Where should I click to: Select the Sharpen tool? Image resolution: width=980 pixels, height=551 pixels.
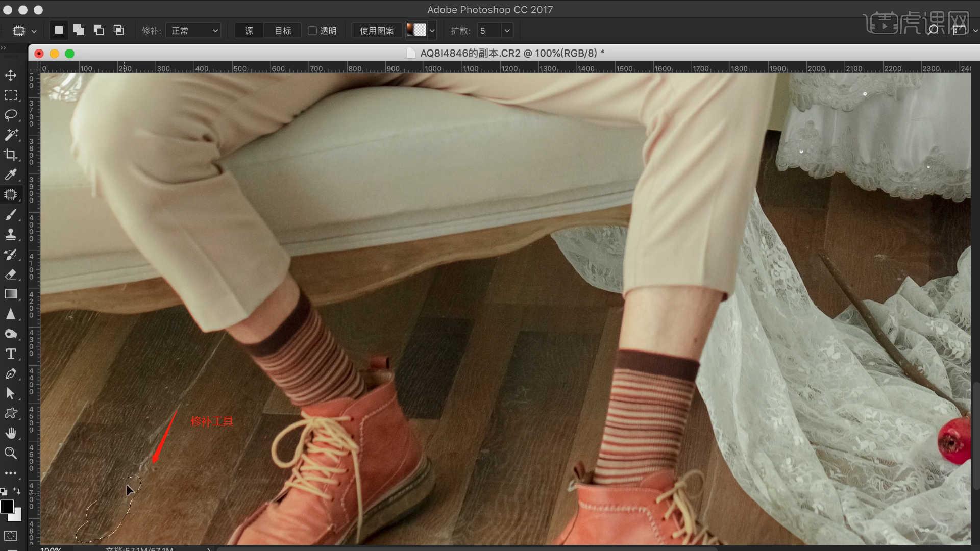point(11,314)
